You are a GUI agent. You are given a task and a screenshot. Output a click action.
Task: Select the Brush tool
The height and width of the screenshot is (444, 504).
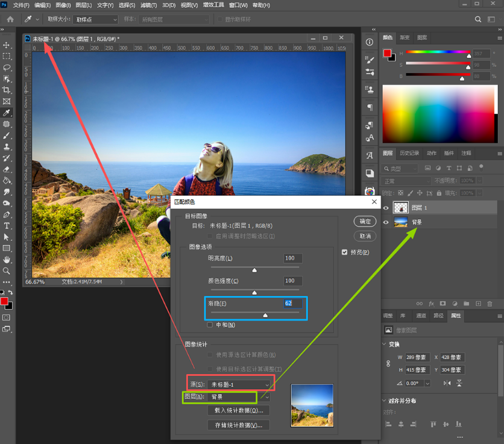pyautogui.click(x=7, y=136)
